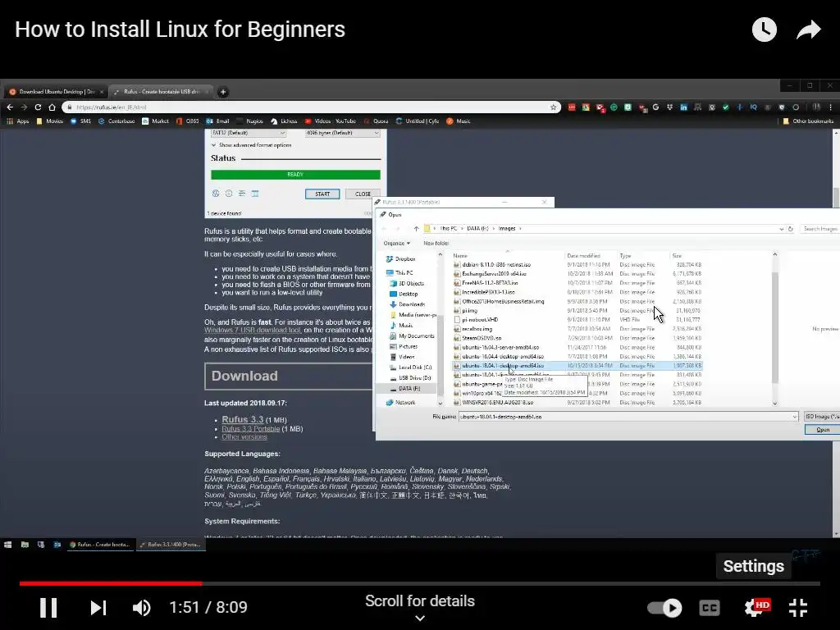Click the Scroll for details chevron

(420, 618)
